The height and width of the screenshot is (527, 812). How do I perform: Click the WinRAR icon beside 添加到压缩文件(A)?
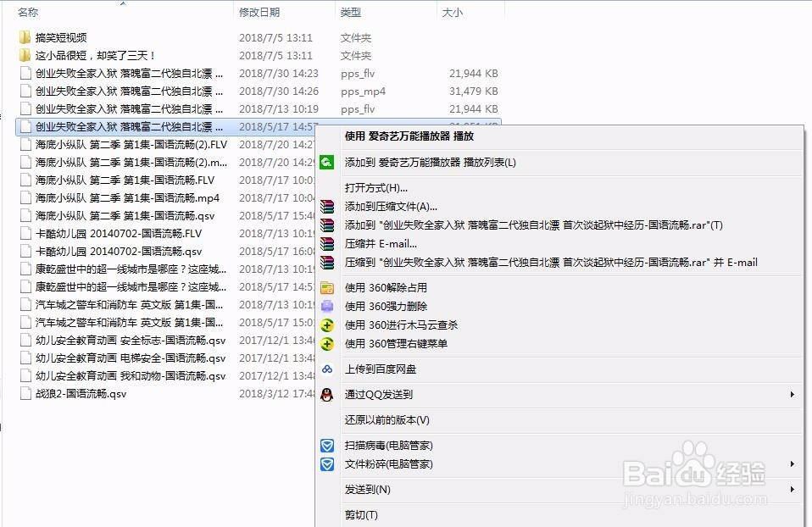327,207
